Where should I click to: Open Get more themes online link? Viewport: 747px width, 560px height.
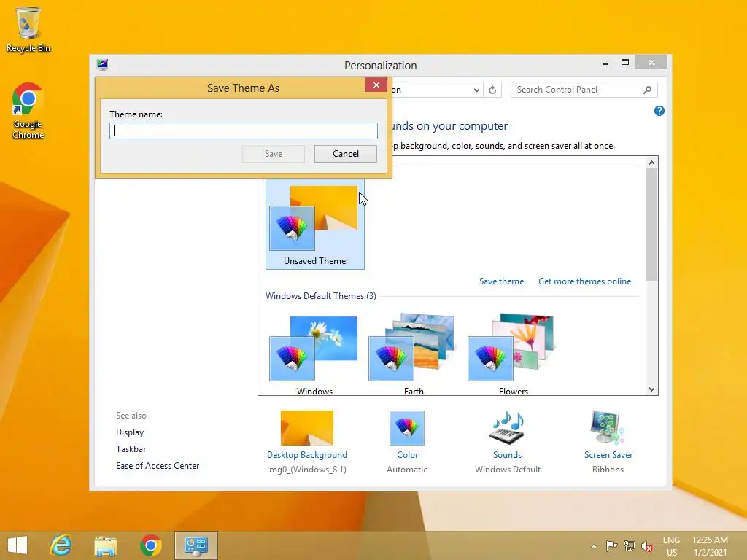584,281
